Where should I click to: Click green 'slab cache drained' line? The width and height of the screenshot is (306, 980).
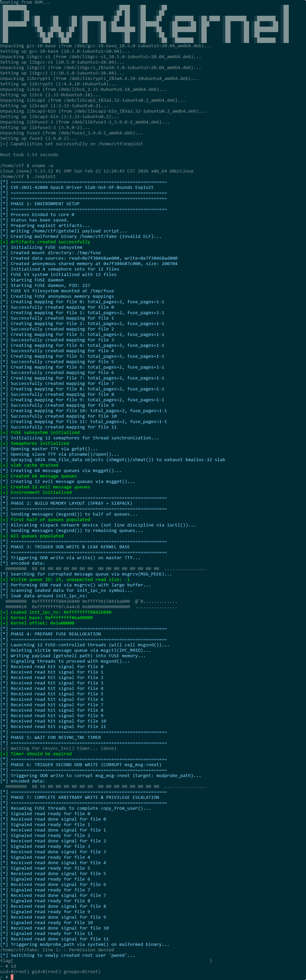29,465
